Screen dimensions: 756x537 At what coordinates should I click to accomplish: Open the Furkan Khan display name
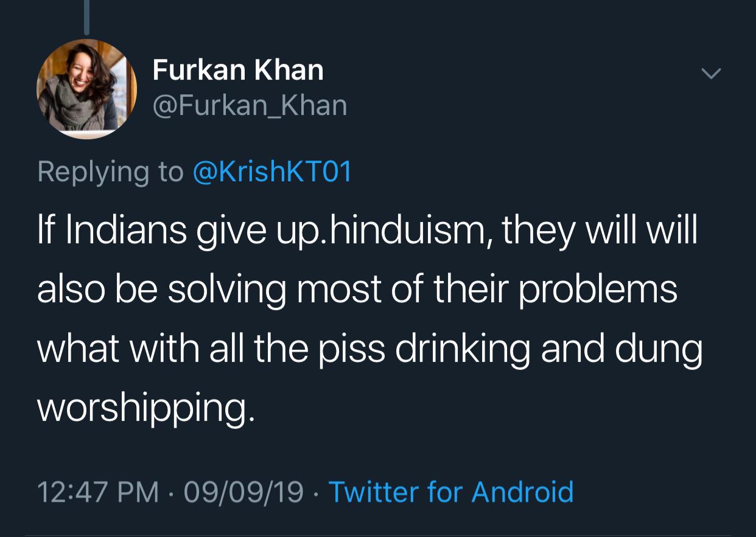coord(238,70)
